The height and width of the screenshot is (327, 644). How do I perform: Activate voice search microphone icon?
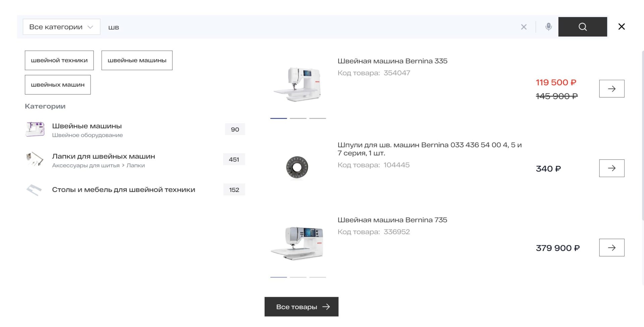click(x=548, y=27)
